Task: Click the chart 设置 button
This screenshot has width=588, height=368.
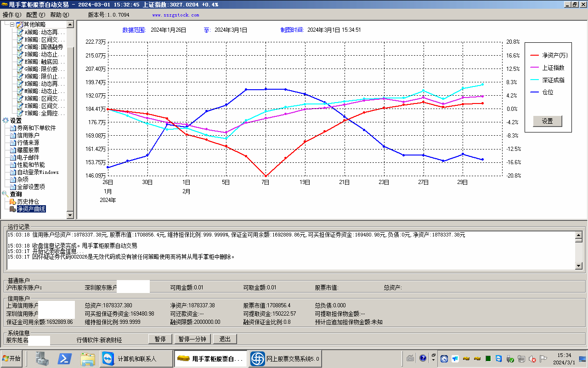Action: 548,121
